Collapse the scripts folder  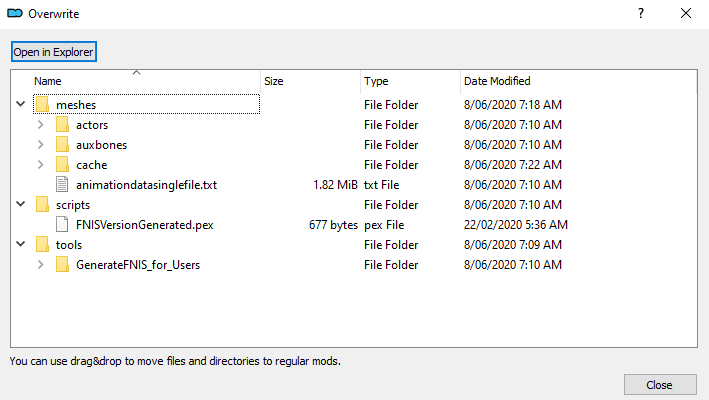(x=21, y=204)
